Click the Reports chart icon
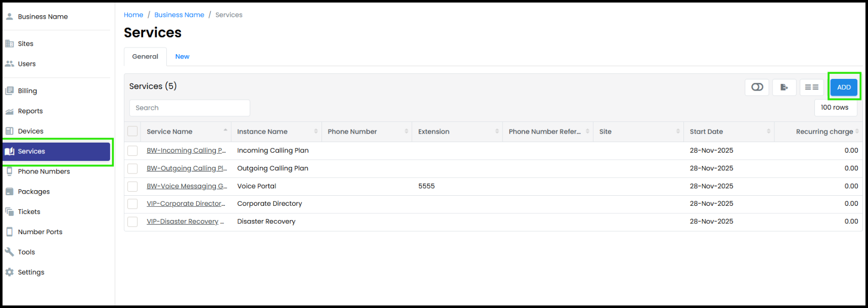 pos(9,111)
